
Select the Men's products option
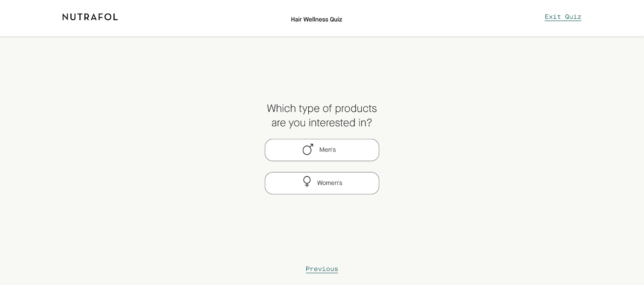point(322,150)
